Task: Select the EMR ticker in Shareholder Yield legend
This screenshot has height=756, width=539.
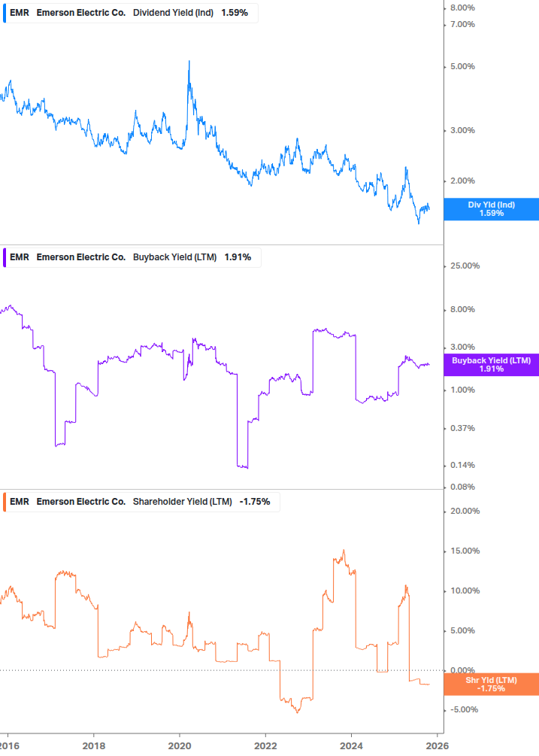Action: point(20,502)
